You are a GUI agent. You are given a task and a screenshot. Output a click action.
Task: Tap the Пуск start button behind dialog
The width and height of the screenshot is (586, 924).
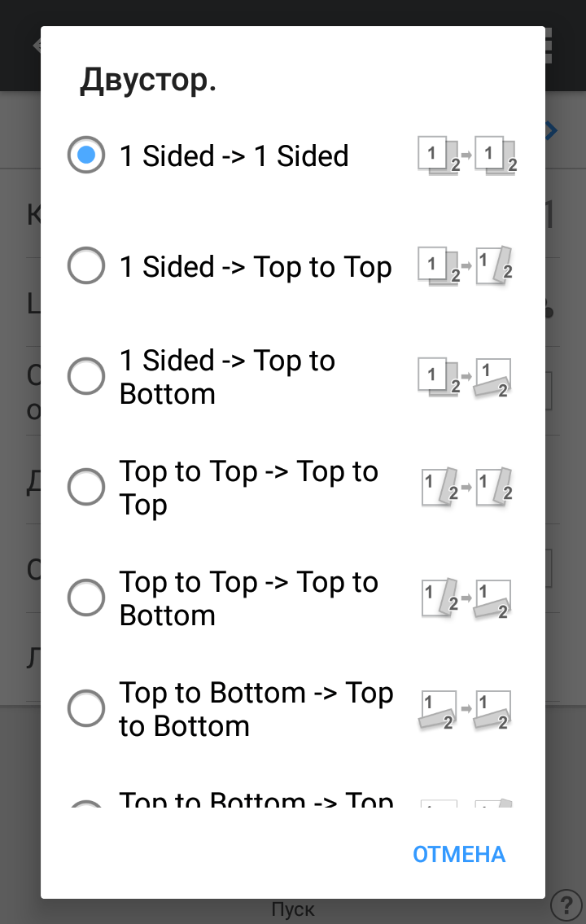point(293,909)
